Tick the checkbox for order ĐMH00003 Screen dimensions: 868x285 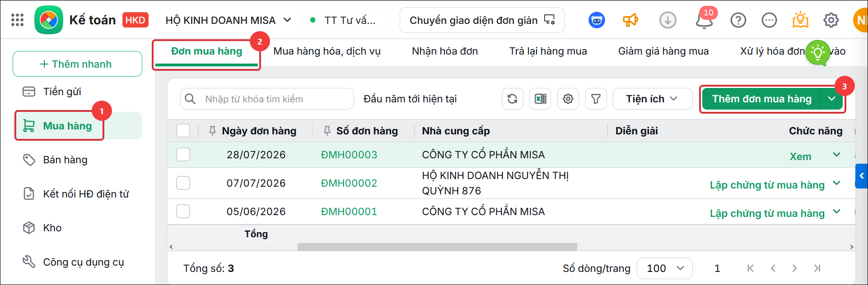click(x=183, y=155)
